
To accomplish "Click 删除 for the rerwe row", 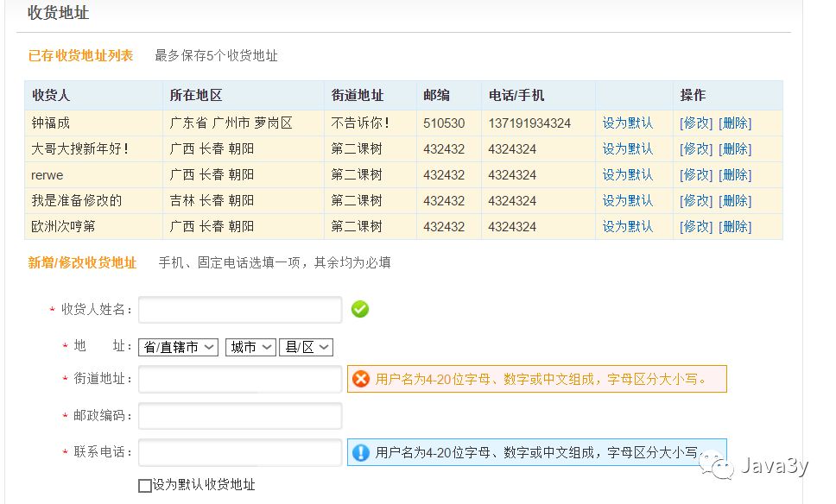I will [735, 174].
